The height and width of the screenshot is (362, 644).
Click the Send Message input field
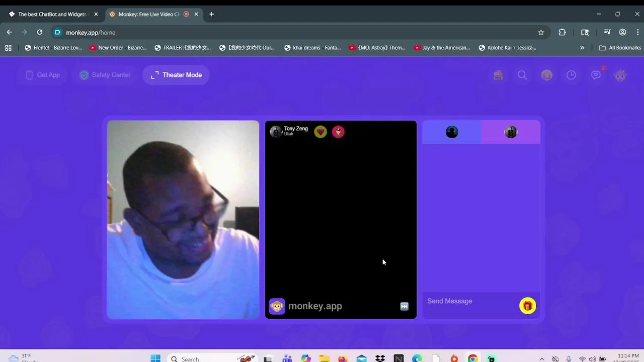click(470, 301)
